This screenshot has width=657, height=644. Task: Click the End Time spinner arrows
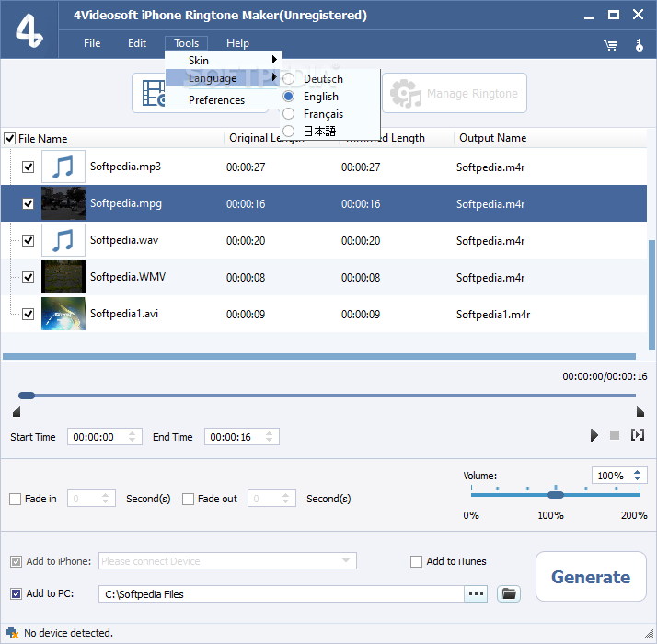[269, 437]
